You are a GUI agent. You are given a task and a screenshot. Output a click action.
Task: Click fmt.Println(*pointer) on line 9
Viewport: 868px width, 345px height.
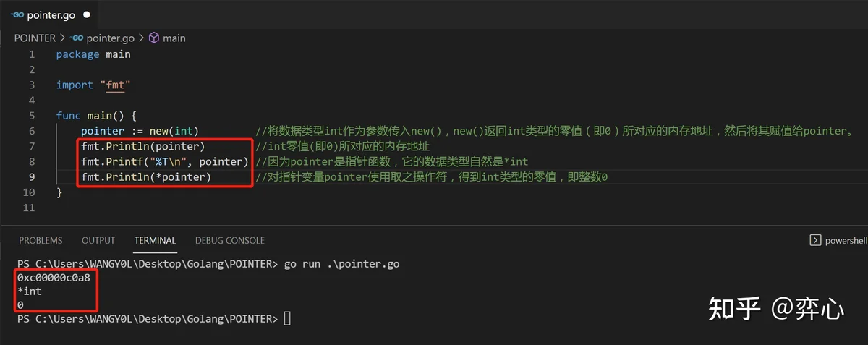click(146, 177)
